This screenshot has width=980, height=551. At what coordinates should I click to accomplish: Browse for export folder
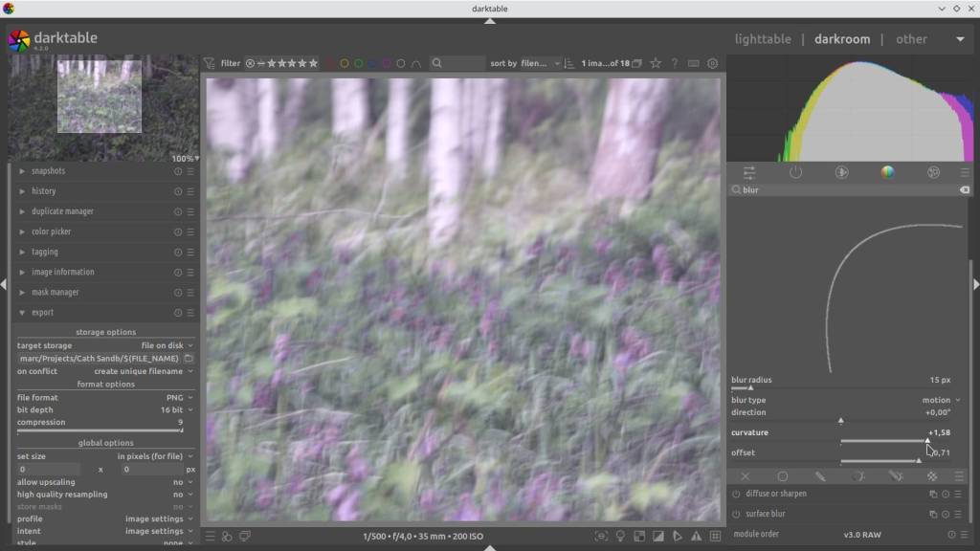pos(189,359)
